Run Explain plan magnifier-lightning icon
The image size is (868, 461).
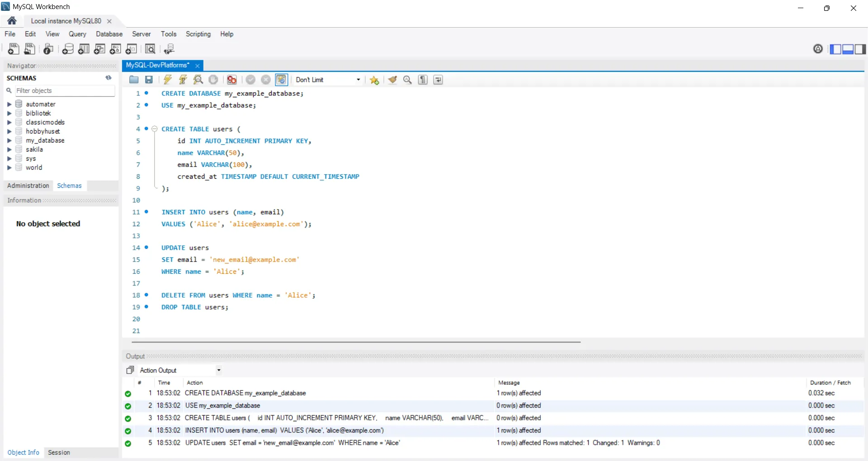click(x=198, y=80)
